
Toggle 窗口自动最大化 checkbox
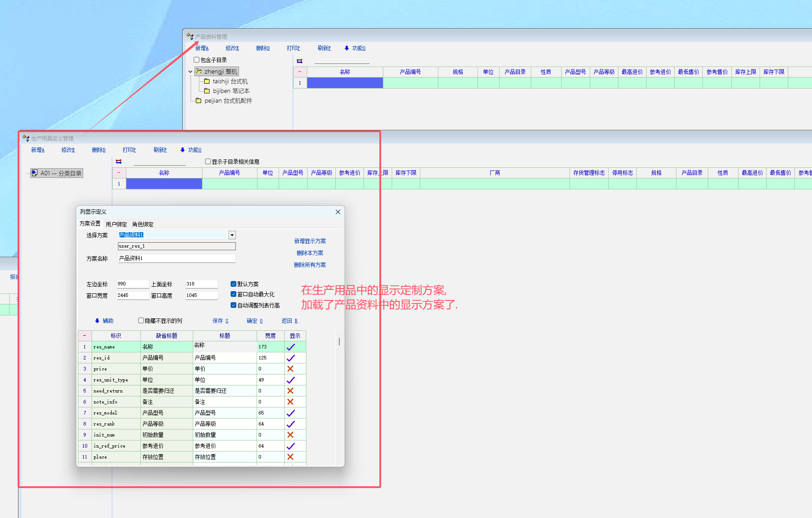(x=234, y=294)
